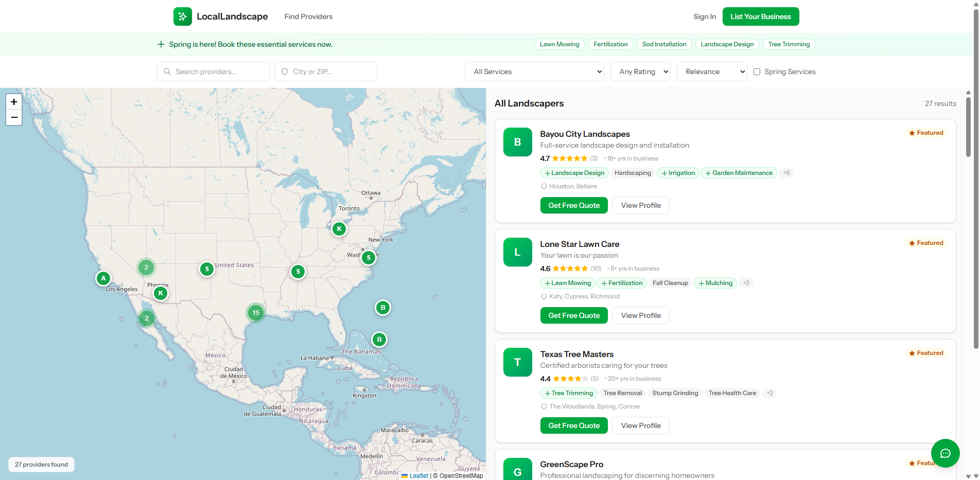Enable the Spring Services checkbox
This screenshot has height=480, width=980.
757,72
